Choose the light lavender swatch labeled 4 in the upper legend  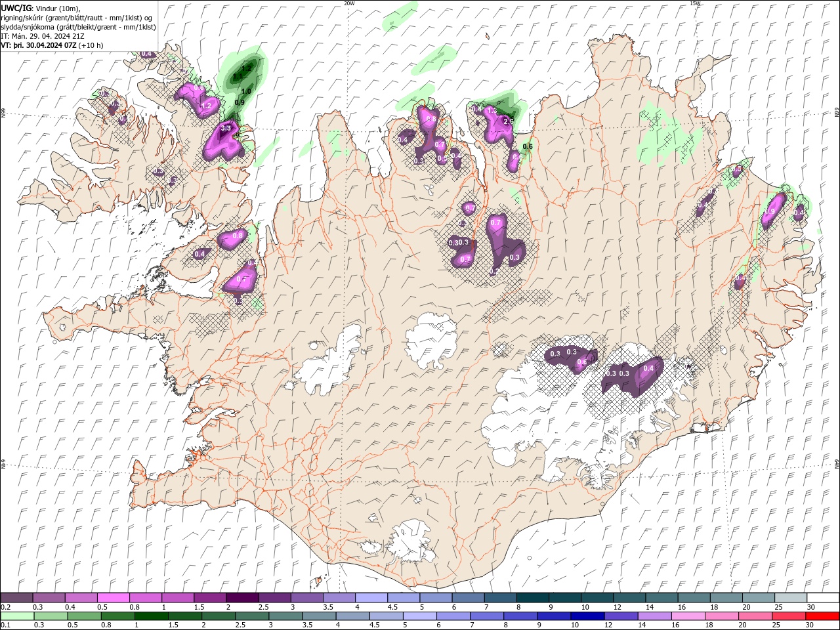(x=370, y=598)
